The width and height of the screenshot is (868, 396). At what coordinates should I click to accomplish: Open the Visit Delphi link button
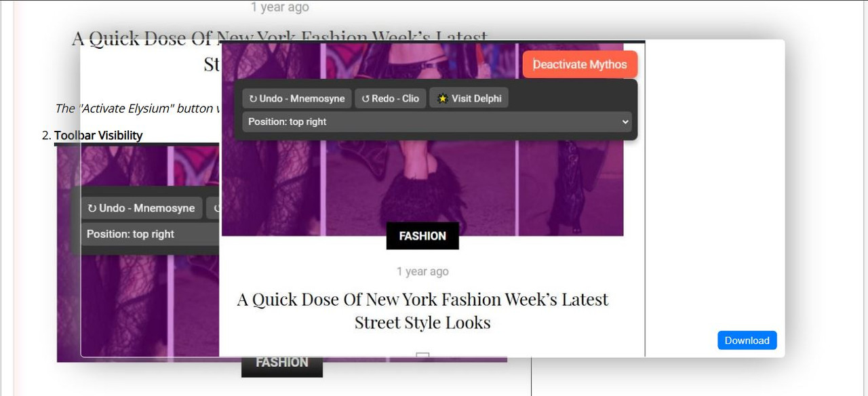tap(469, 98)
